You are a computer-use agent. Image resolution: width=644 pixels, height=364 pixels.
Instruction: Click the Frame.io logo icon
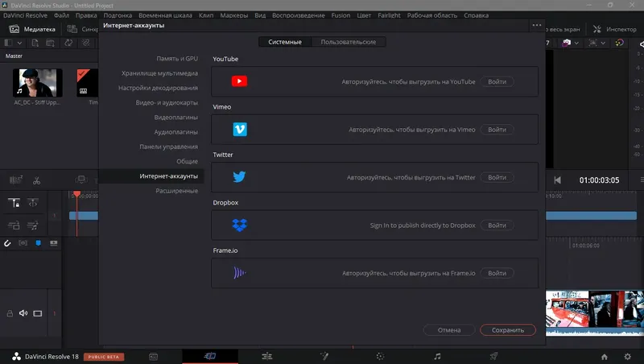tap(239, 273)
